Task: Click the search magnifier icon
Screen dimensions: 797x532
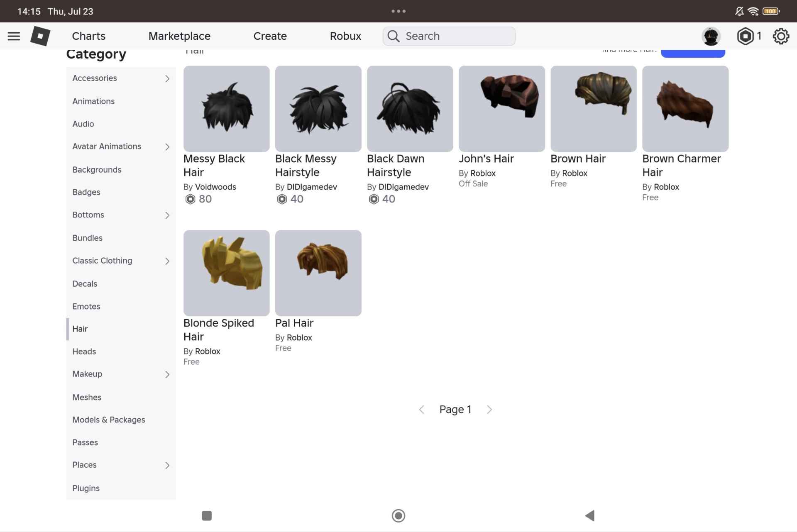Action: click(393, 36)
